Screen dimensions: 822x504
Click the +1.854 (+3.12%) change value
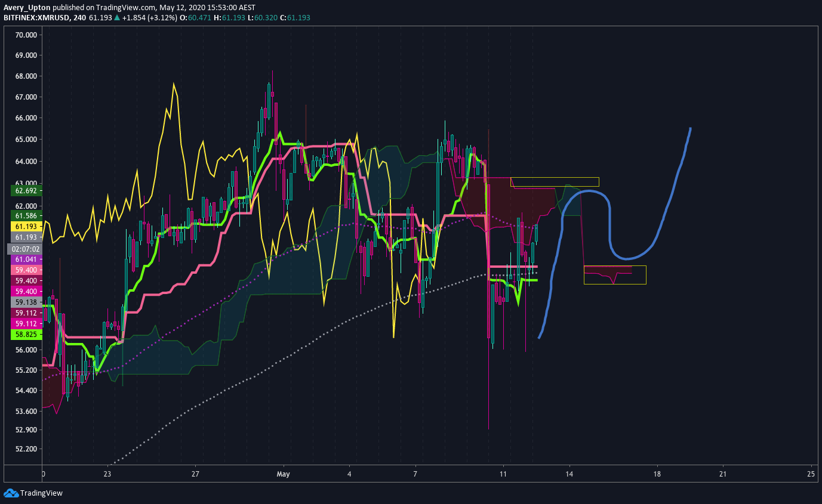pos(150,18)
